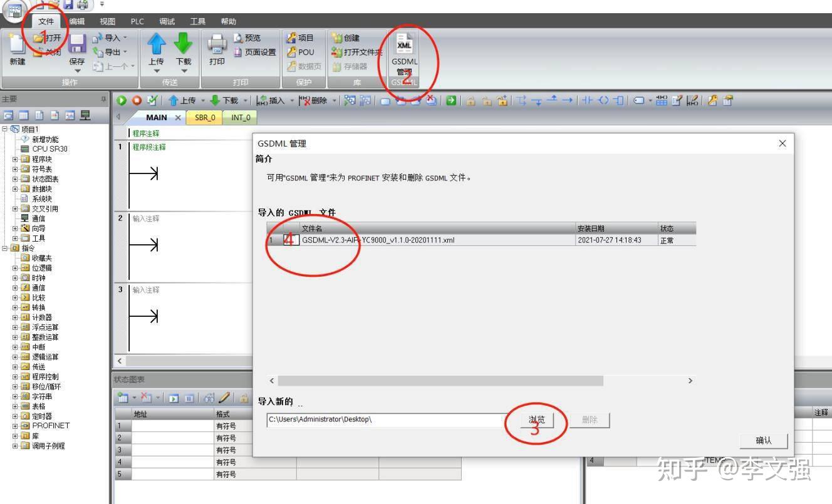Switch to the SBR_0 tab
Image resolution: width=832 pixels, height=504 pixels.
[204, 117]
